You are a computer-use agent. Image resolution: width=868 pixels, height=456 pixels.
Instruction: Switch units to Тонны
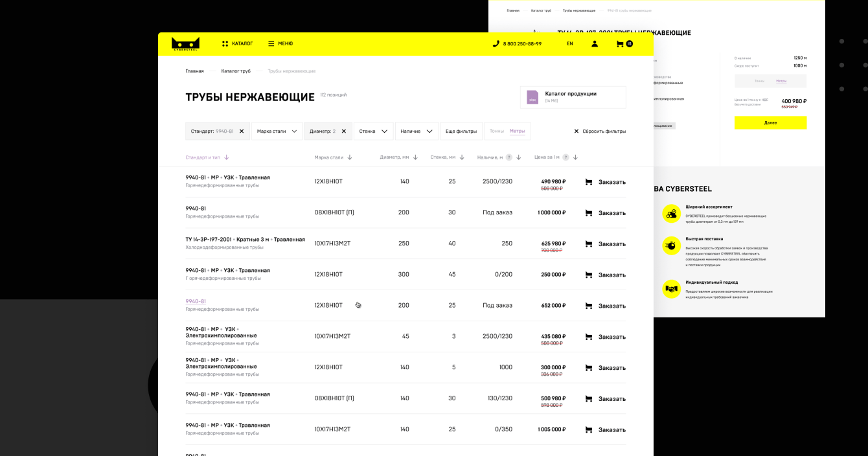pos(497,131)
